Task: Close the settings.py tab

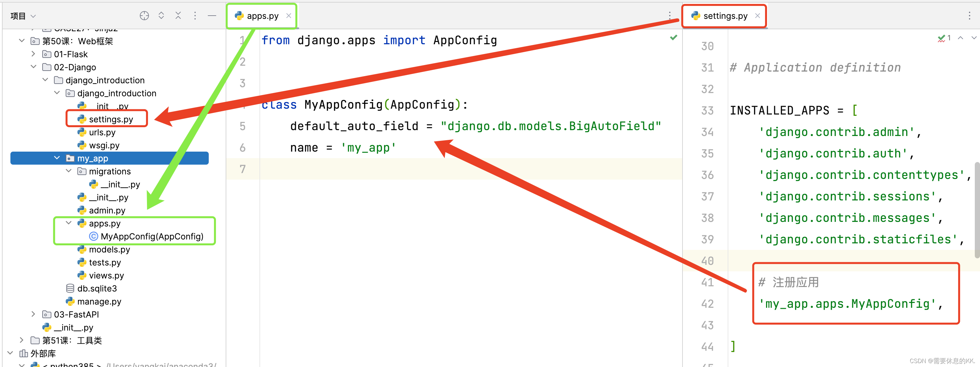Action: (758, 16)
